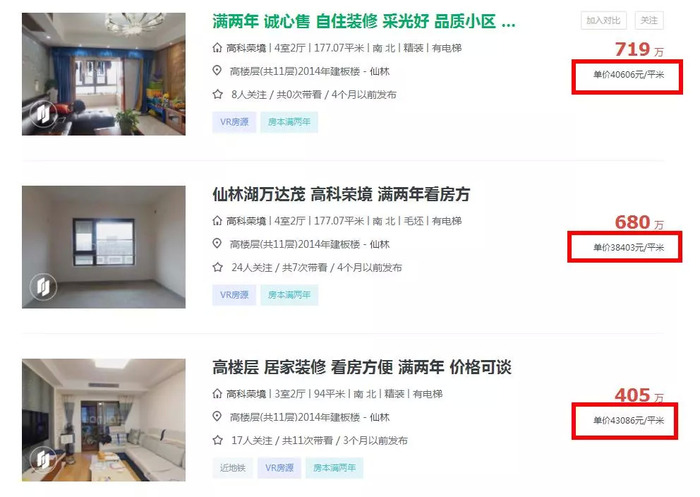Open the blue-curtain living room photo
The image size is (700, 497).
[104, 74]
